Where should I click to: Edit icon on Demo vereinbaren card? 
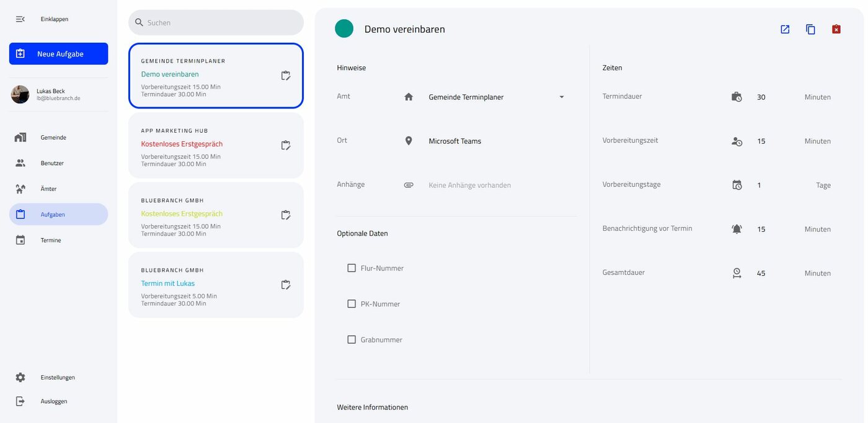(x=285, y=76)
